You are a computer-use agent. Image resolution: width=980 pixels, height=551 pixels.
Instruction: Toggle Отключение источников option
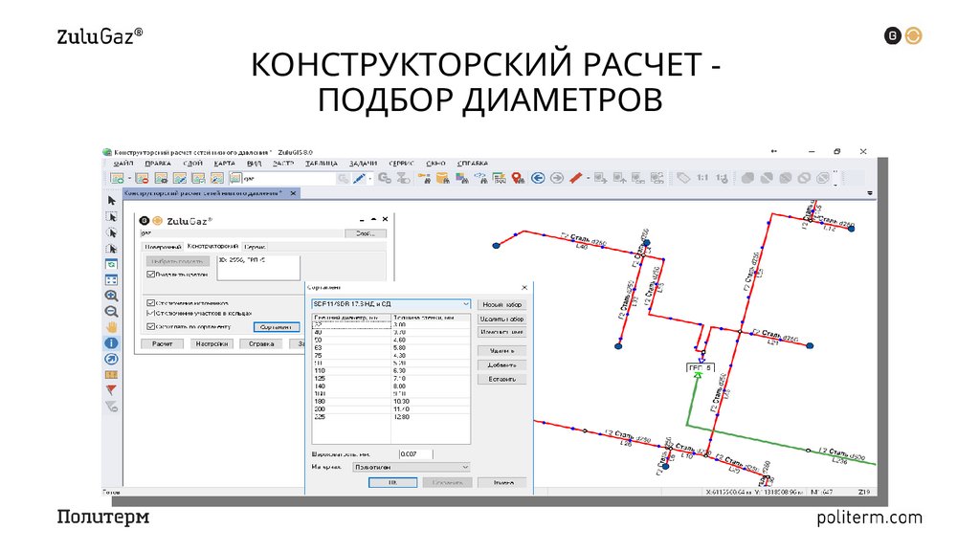click(x=150, y=301)
